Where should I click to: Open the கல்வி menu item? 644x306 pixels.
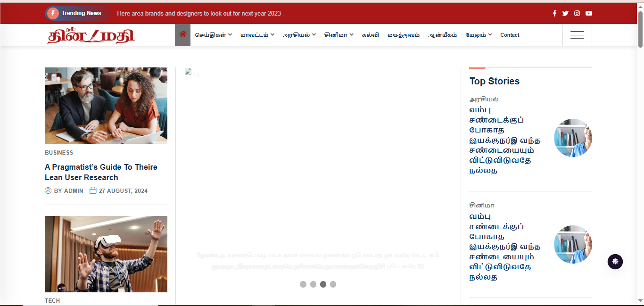pyautogui.click(x=370, y=35)
